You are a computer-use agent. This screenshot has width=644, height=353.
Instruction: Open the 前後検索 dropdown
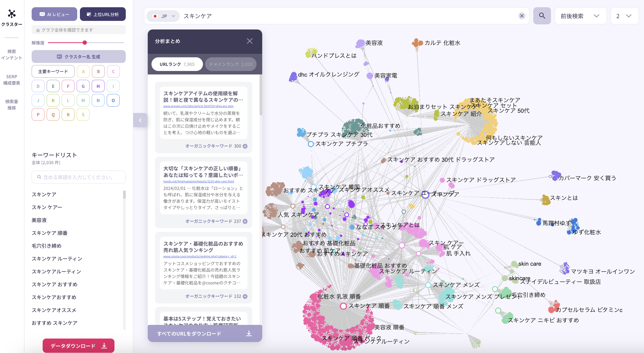[580, 16]
